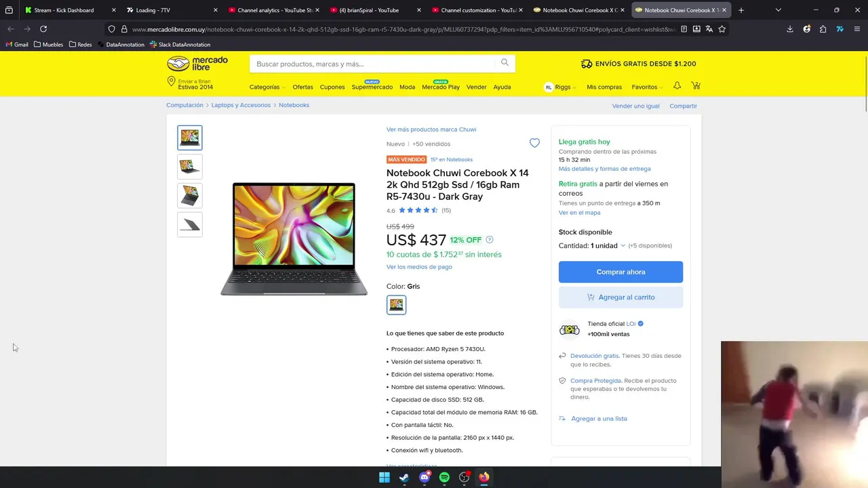Viewport: 868px width, 488px height.
Task: Select the Gris color swatch
Action: 396,305
